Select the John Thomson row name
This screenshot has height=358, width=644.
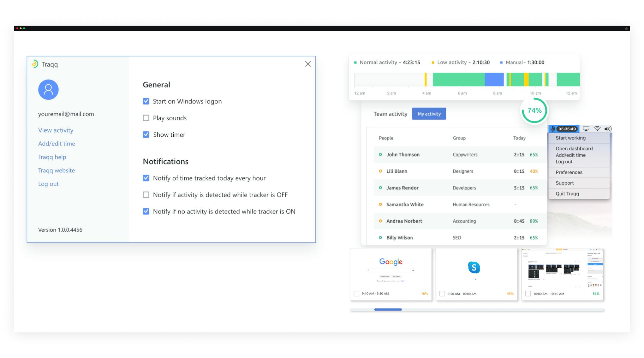403,155
